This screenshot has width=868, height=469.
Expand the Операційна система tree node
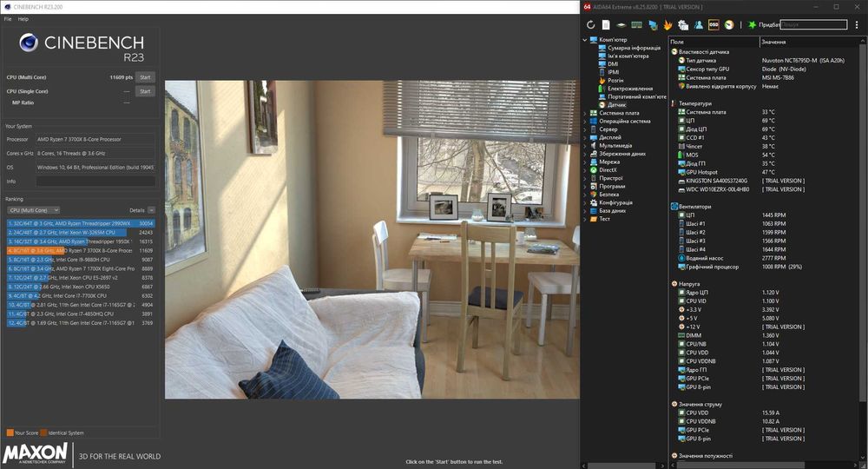(x=584, y=122)
